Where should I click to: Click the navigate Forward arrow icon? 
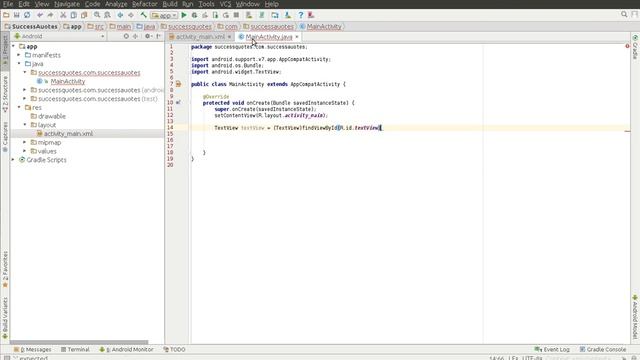[131, 15]
